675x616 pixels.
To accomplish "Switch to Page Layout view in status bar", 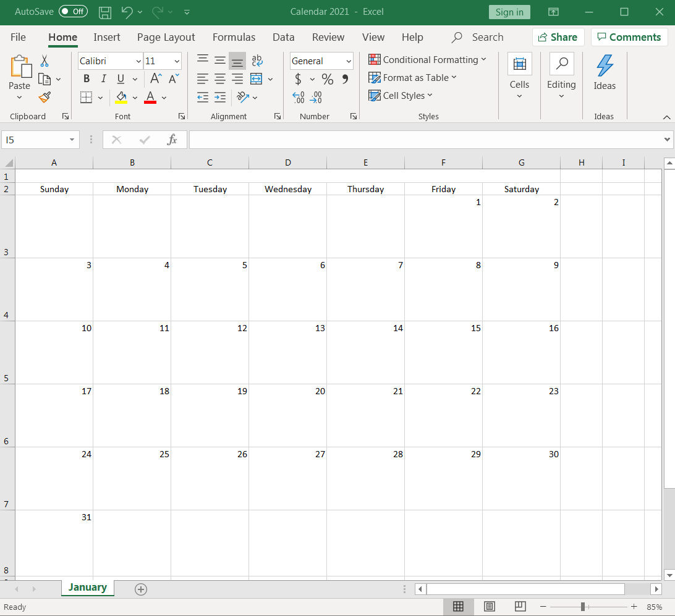I will click(489, 606).
